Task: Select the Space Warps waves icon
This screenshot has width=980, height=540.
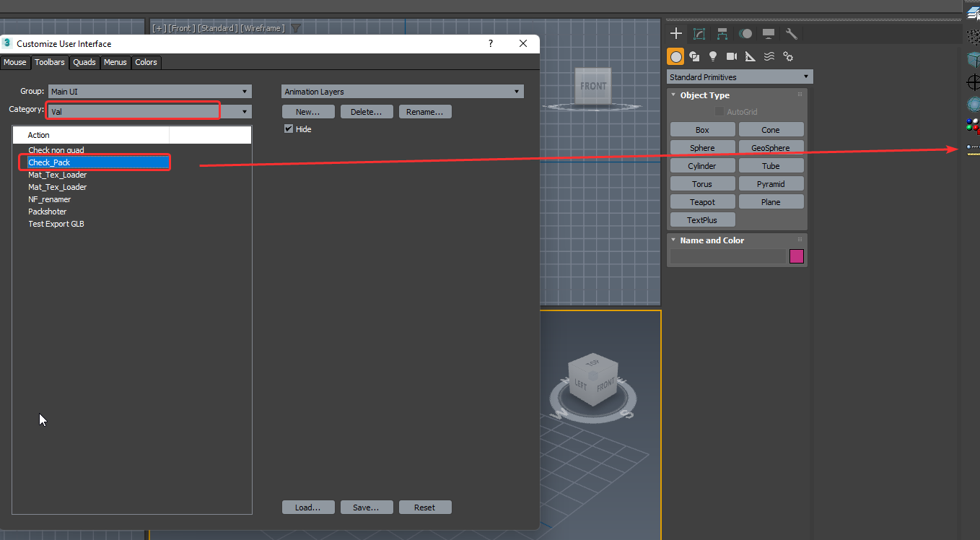Action: (769, 56)
